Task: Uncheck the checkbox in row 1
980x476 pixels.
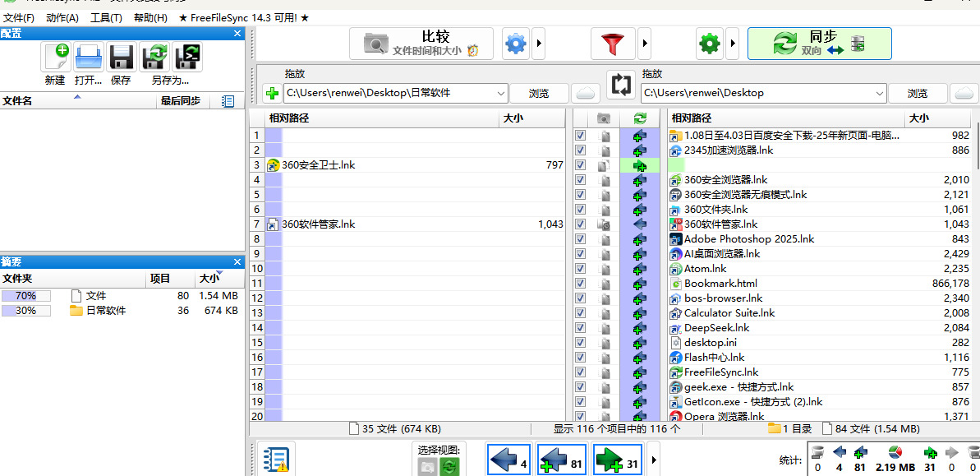Action: tap(581, 135)
